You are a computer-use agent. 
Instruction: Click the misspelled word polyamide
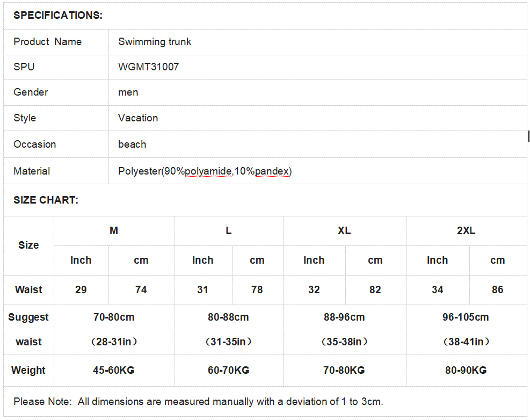(208, 171)
